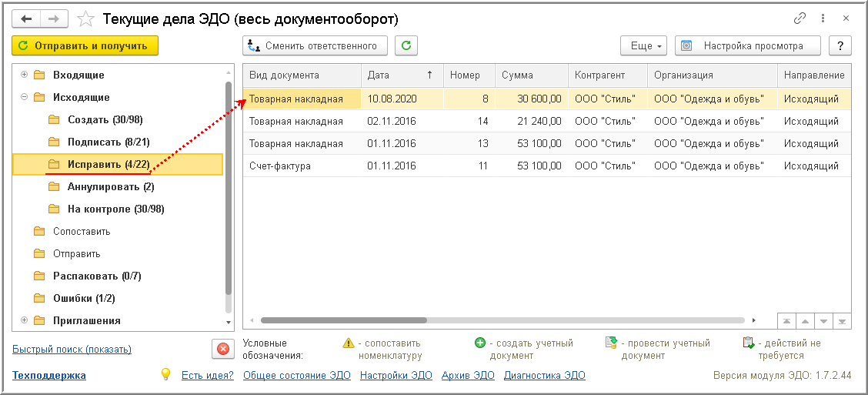Click the green refresh icon button

(406, 46)
